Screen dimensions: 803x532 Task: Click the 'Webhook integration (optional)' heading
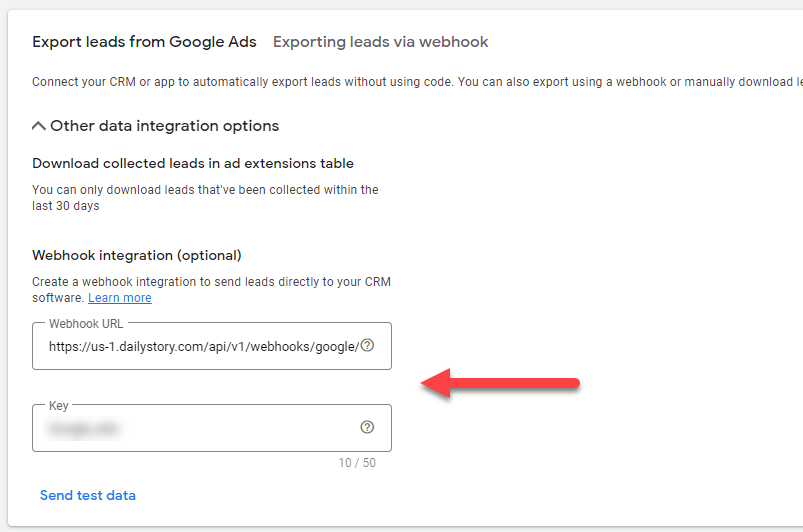pos(137,255)
